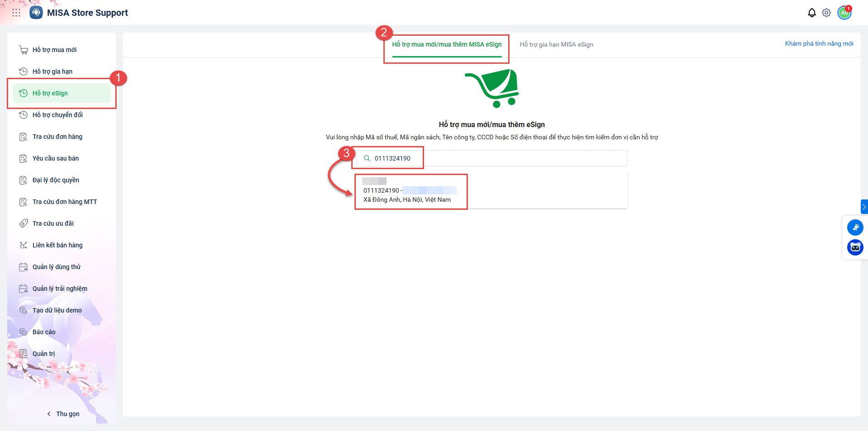
Task: Open Quản trị section
Action: (x=61, y=354)
